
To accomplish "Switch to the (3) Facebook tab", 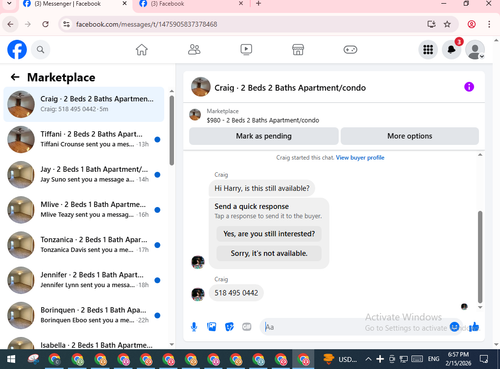I will point(189,4).
